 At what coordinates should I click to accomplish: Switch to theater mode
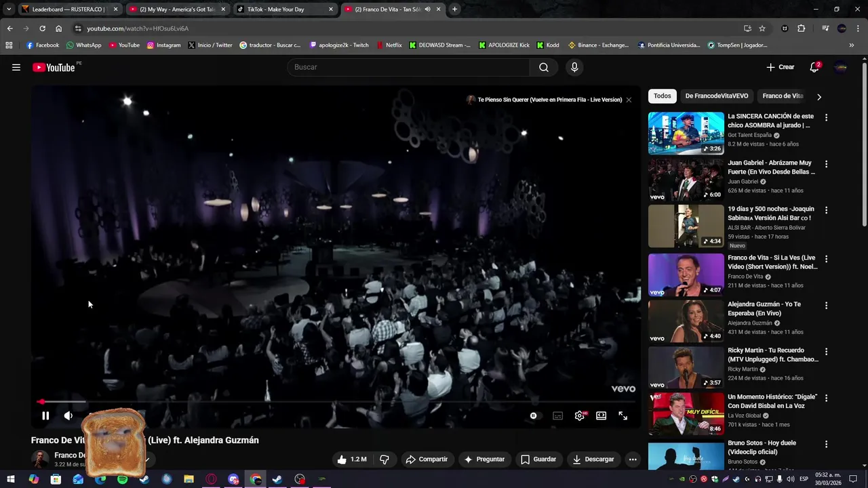[601, 415]
